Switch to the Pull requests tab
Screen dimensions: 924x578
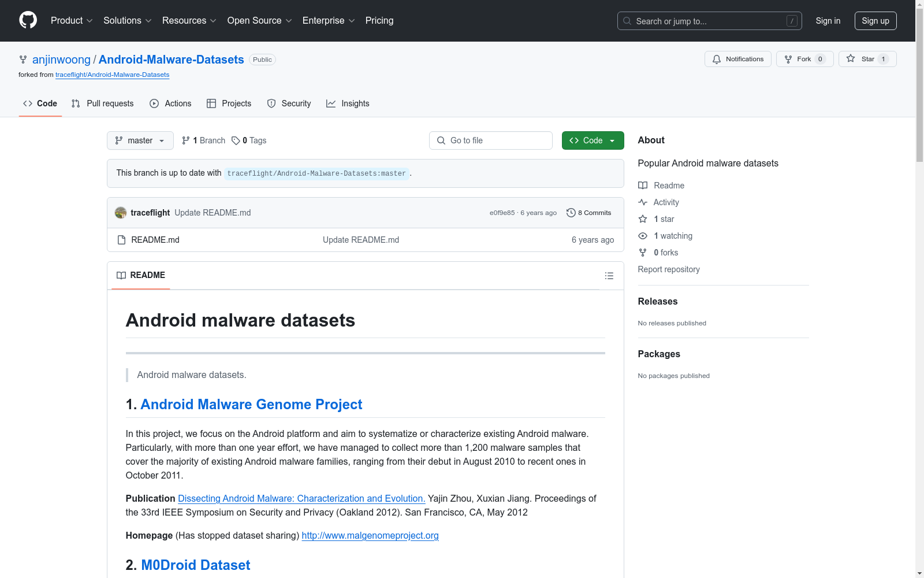click(102, 103)
